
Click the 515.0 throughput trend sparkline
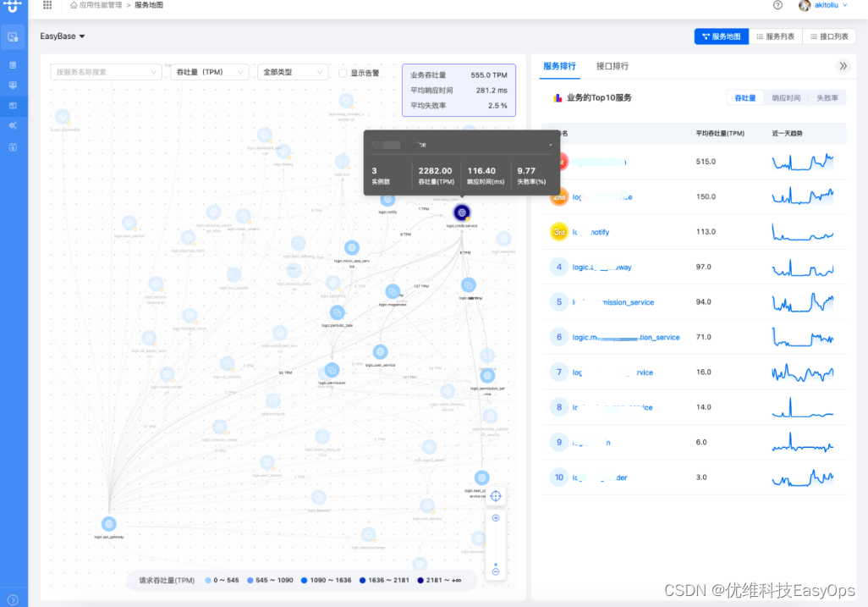[x=803, y=162]
